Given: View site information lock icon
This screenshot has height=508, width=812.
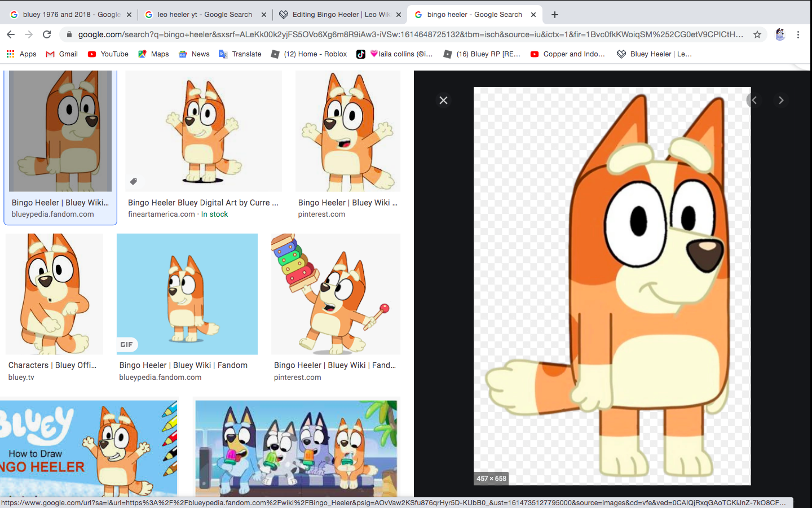Looking at the screenshot, I should pos(69,34).
